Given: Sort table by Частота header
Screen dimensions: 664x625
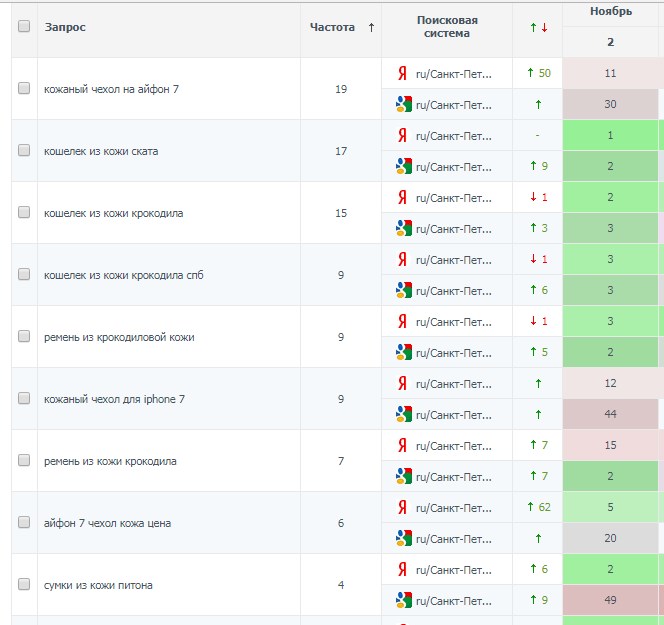Looking at the screenshot, I should 332,27.
